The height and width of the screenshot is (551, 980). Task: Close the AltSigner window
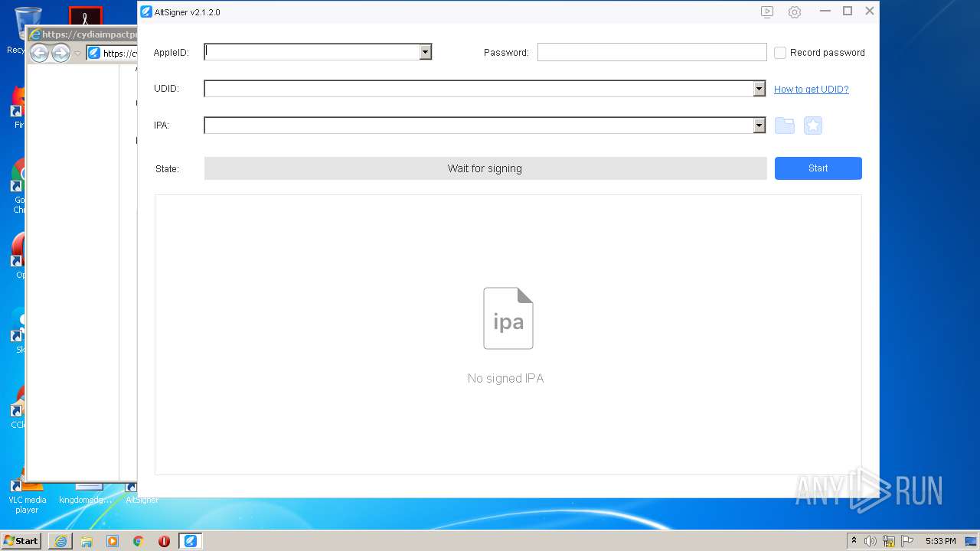(x=870, y=11)
